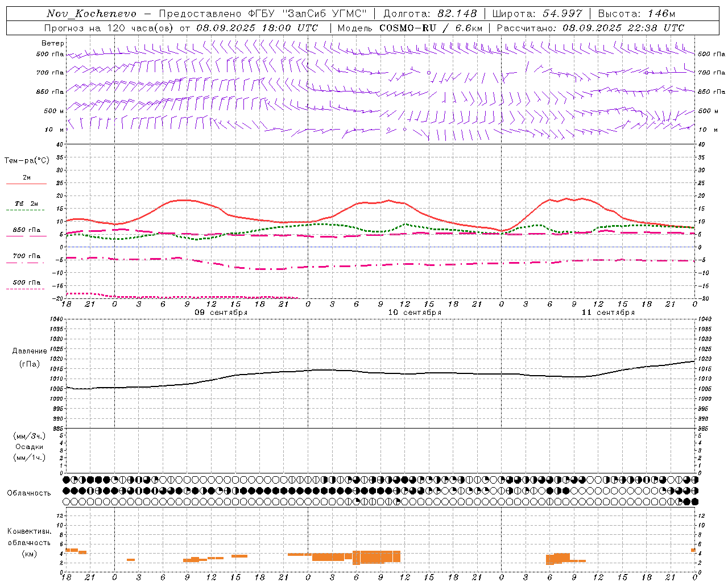Click the forecast text Прогноз на 120 часа(ов)
This screenshot has height=582, width=728.
(109, 28)
